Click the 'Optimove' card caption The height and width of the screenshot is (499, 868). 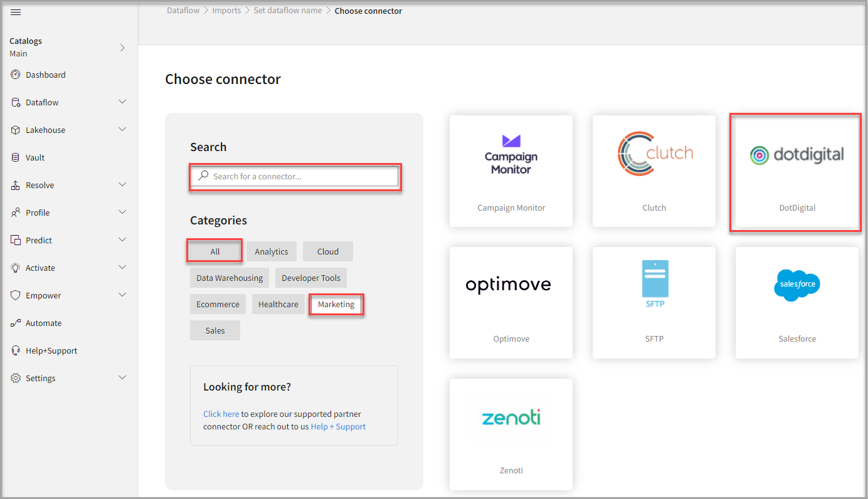point(511,339)
